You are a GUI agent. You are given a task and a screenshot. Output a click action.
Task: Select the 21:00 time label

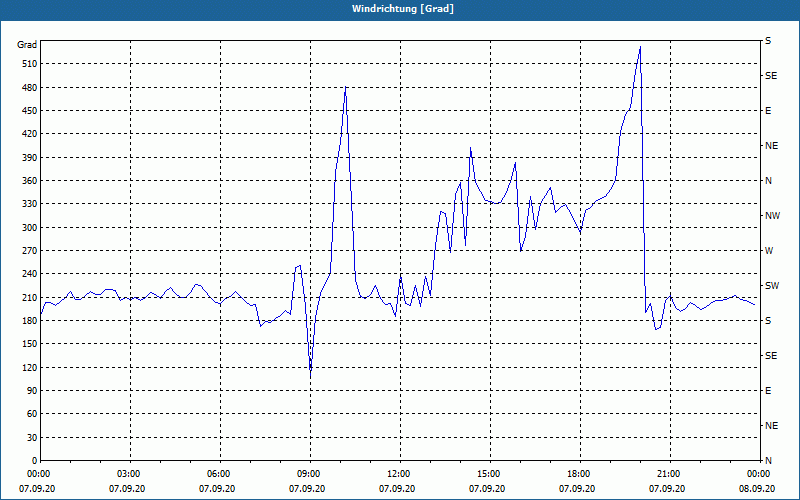tap(670, 474)
